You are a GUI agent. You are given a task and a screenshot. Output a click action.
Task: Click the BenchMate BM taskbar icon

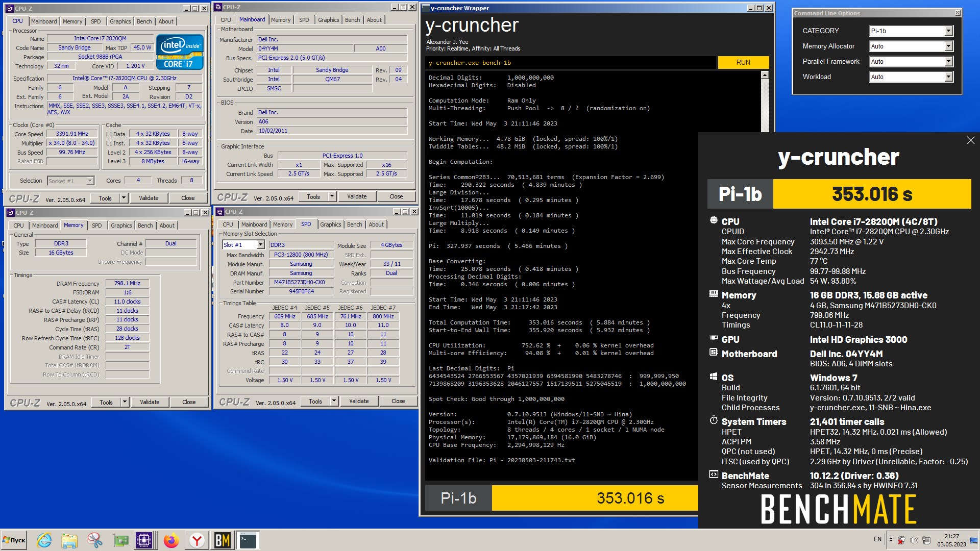(x=222, y=540)
